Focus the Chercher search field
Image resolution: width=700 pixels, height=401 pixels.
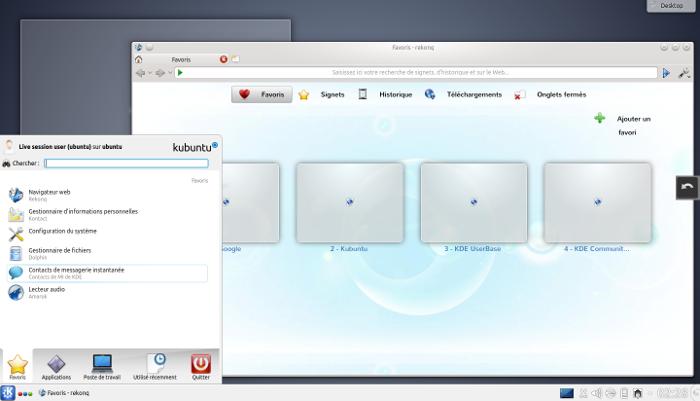coord(126,163)
